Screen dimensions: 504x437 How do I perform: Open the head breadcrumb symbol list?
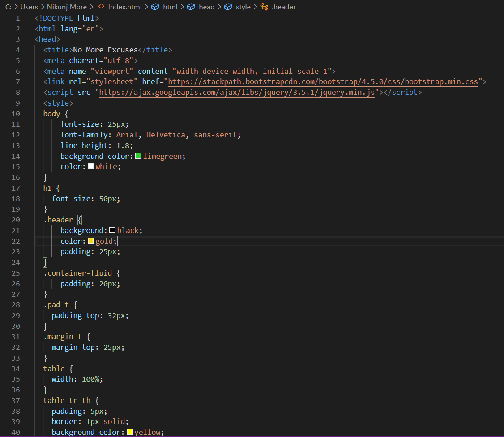coord(207,7)
